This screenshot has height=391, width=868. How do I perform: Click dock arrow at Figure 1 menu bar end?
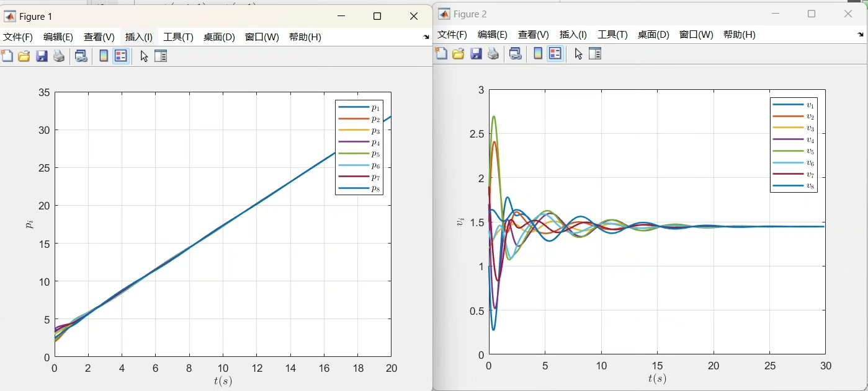(426, 37)
